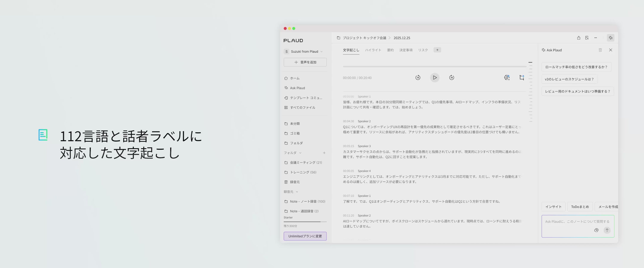This screenshot has height=268, width=644.
Task: Switch to the ハイライト tab
Action: tap(373, 50)
